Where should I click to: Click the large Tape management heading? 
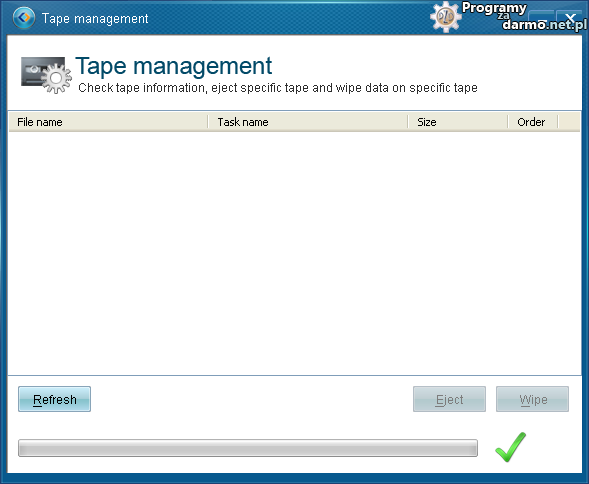coord(174,66)
